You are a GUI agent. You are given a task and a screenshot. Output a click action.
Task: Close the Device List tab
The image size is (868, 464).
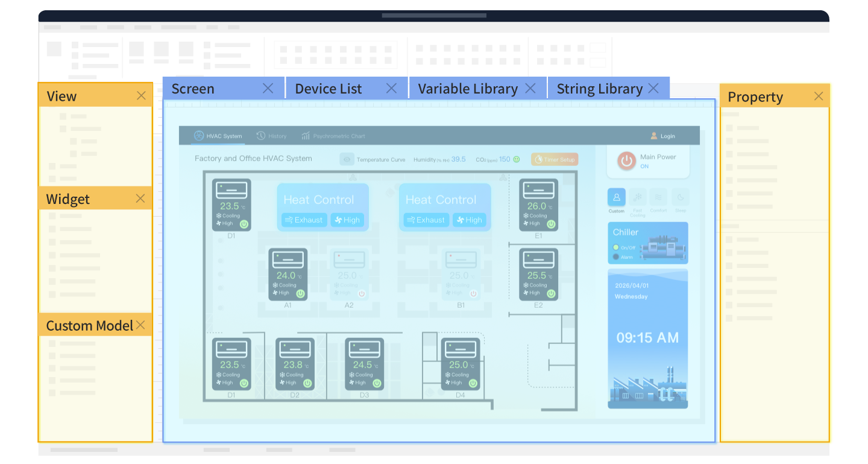coord(391,88)
